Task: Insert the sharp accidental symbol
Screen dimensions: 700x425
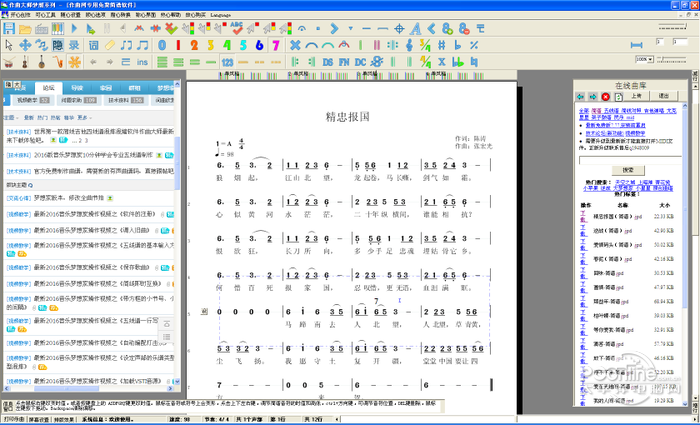Action: (x=442, y=45)
